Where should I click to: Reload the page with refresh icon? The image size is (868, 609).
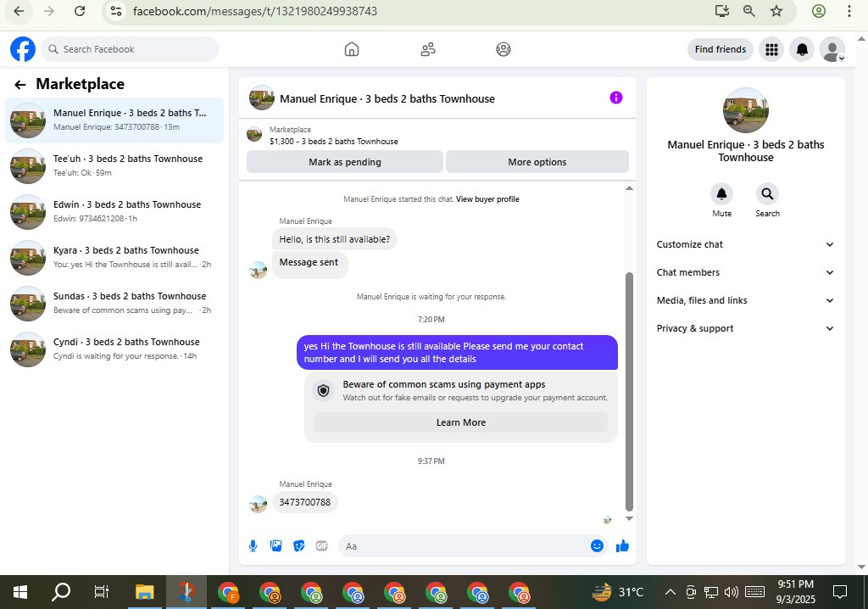point(80,11)
